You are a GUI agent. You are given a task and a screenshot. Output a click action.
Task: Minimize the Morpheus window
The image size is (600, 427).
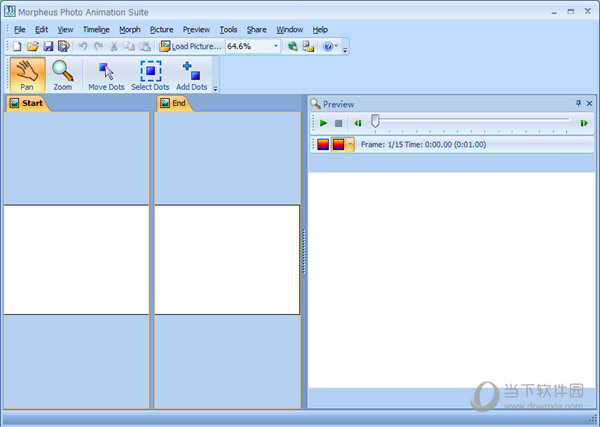554,12
